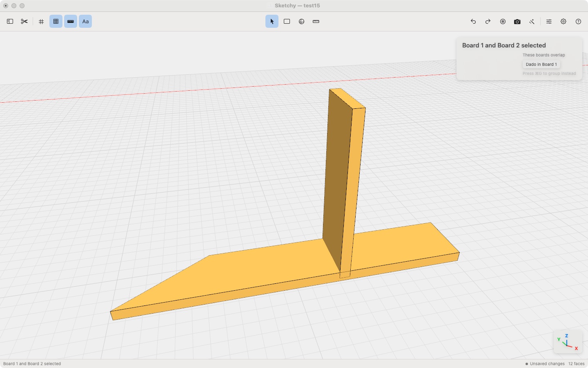Click the window title 'Sketchy — test15'
The image size is (588, 368).
[297, 6]
